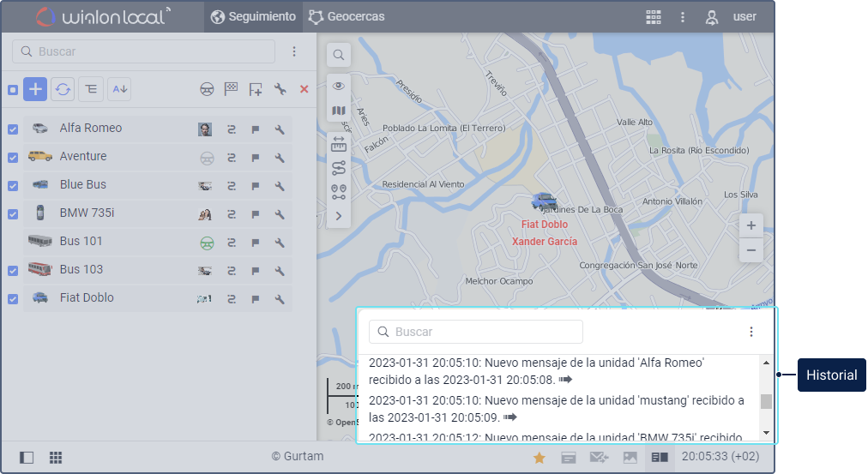868x474 pixels.
Task: Uncheck the Blue Bus checkbox
Action: pos(13,186)
